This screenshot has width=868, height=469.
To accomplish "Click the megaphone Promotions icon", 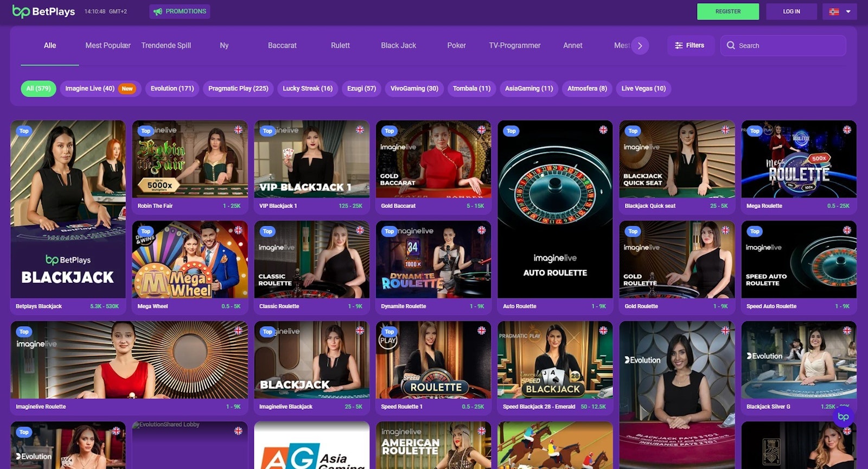I will pos(158,11).
